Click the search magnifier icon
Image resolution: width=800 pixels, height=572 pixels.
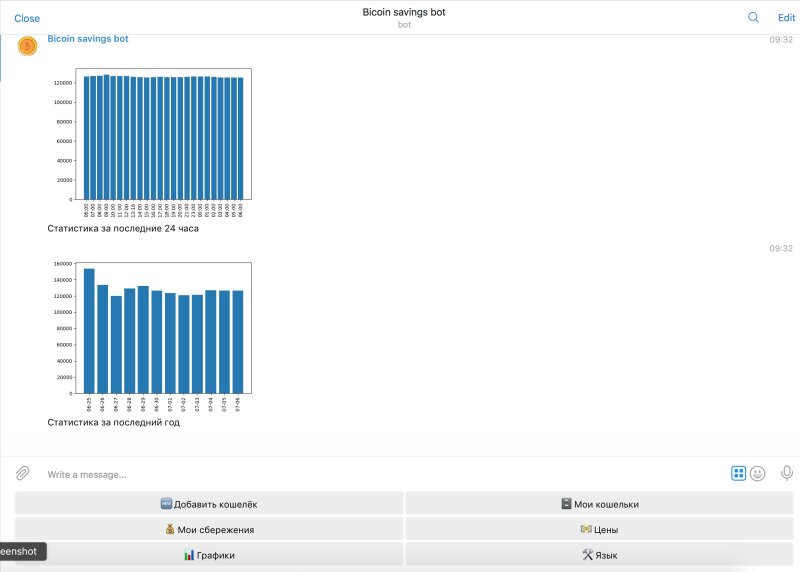753,17
